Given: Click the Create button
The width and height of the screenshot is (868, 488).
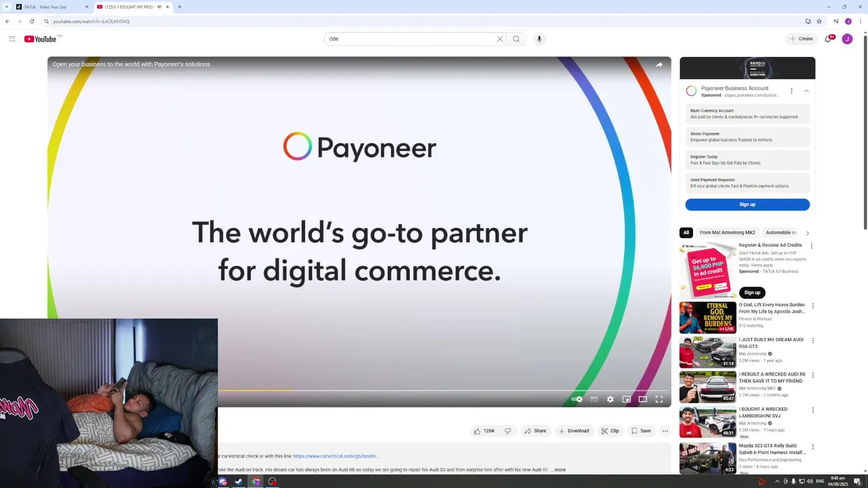Looking at the screenshot, I should (x=801, y=39).
